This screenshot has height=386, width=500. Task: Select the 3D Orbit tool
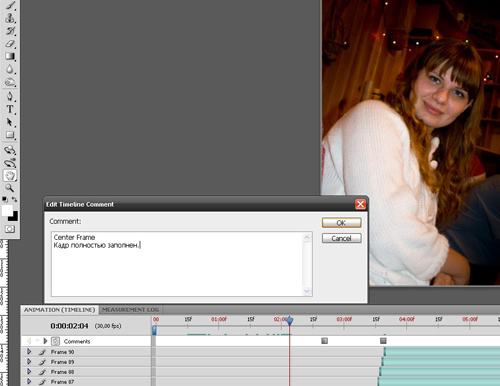click(10, 163)
